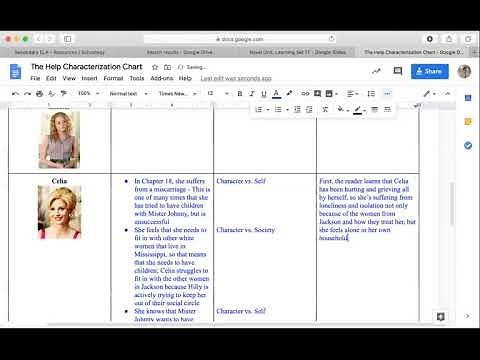Open the border color pencil picker

coord(359,109)
